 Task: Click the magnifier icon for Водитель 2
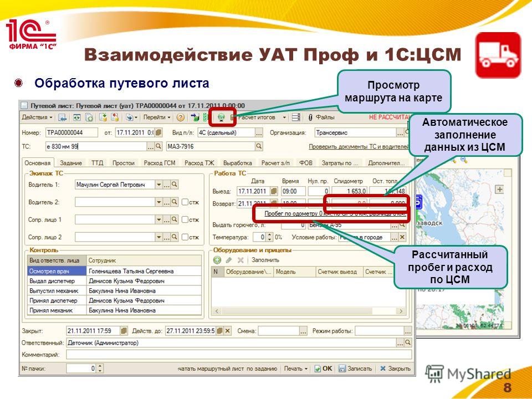(x=175, y=202)
